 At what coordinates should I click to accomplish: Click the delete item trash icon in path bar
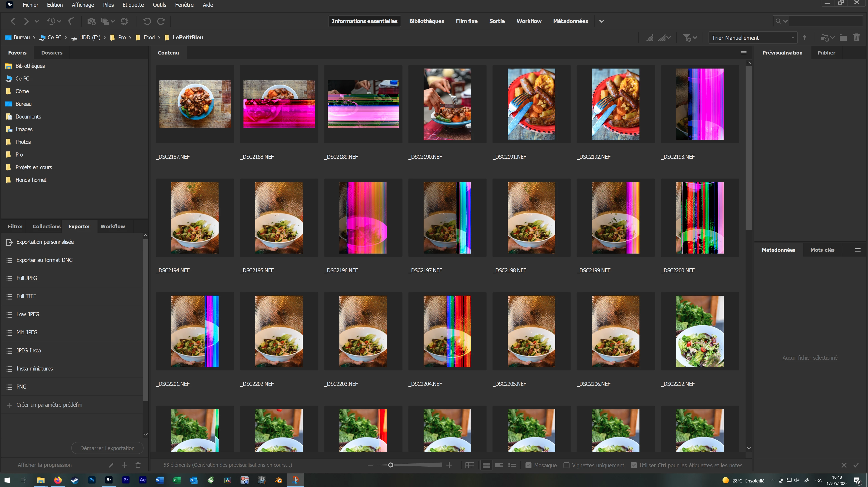pyautogui.click(x=856, y=38)
